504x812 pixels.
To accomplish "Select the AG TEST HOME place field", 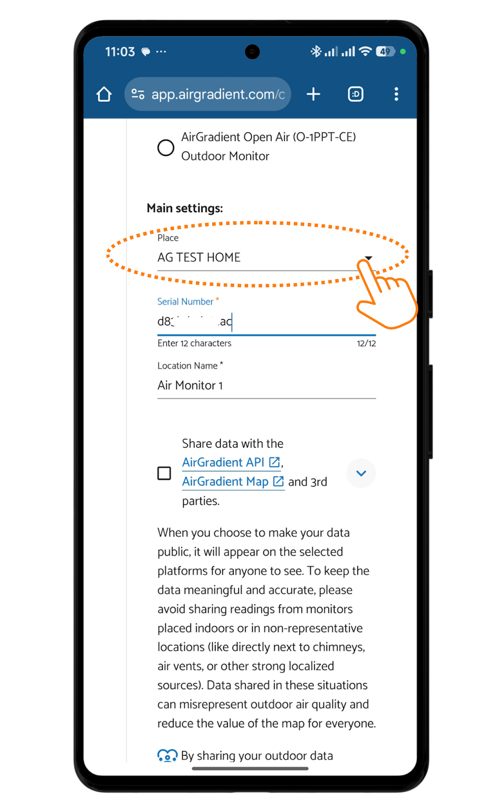I will (254, 258).
